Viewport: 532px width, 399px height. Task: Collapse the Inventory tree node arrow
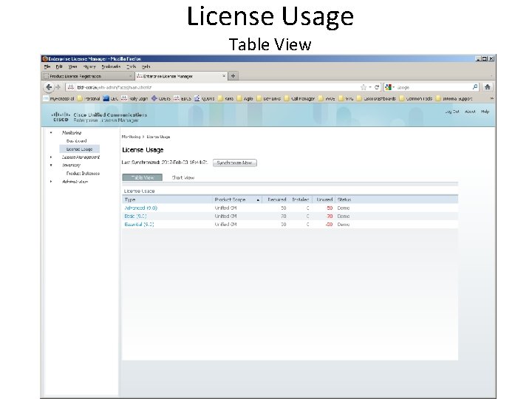[51, 166]
